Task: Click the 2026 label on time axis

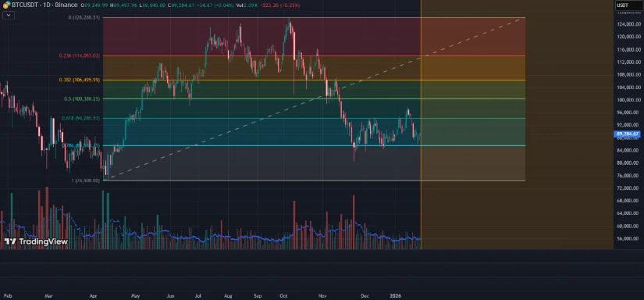Action: coord(395,295)
